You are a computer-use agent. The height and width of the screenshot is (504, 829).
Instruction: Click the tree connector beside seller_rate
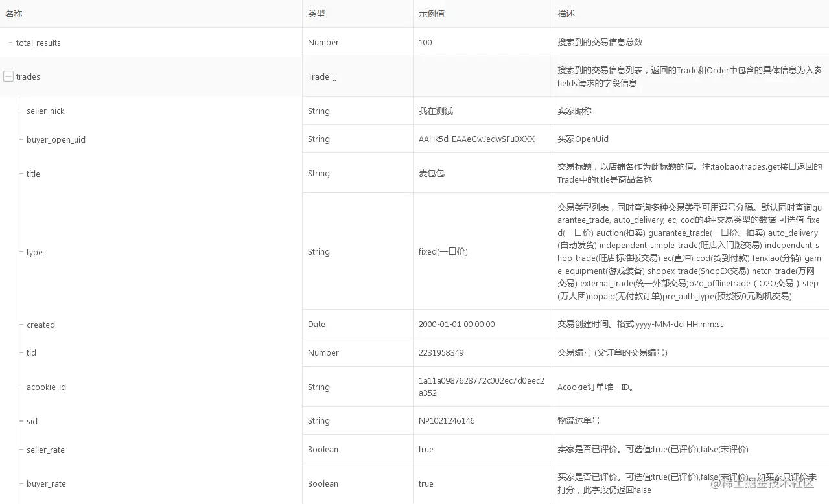pos(20,449)
